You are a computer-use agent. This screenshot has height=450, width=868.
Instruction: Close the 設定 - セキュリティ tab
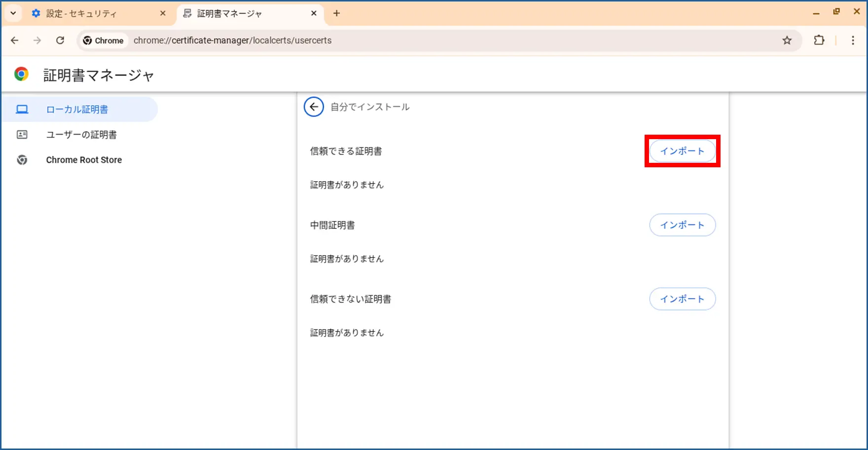click(x=163, y=13)
